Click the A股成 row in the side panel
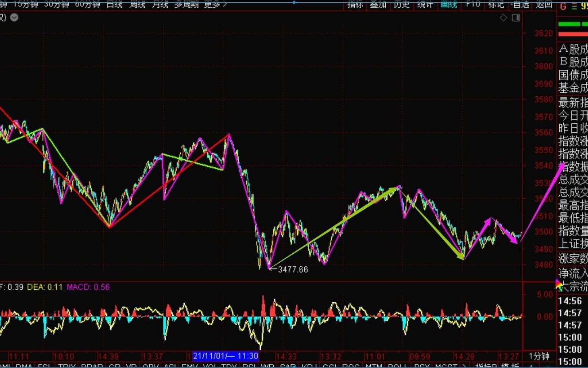588x368 pixels. (573, 49)
